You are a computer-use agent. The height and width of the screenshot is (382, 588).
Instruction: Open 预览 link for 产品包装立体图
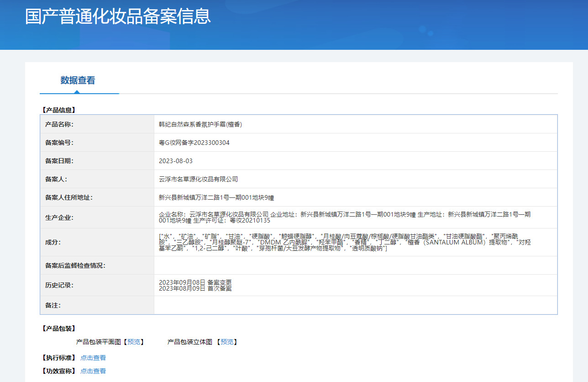[x=227, y=342]
